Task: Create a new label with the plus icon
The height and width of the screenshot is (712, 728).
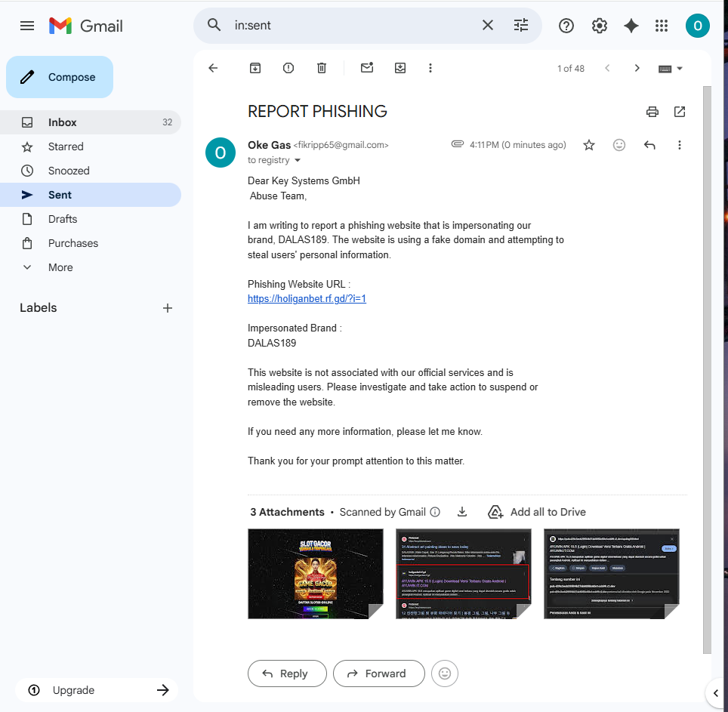Action: pos(168,308)
